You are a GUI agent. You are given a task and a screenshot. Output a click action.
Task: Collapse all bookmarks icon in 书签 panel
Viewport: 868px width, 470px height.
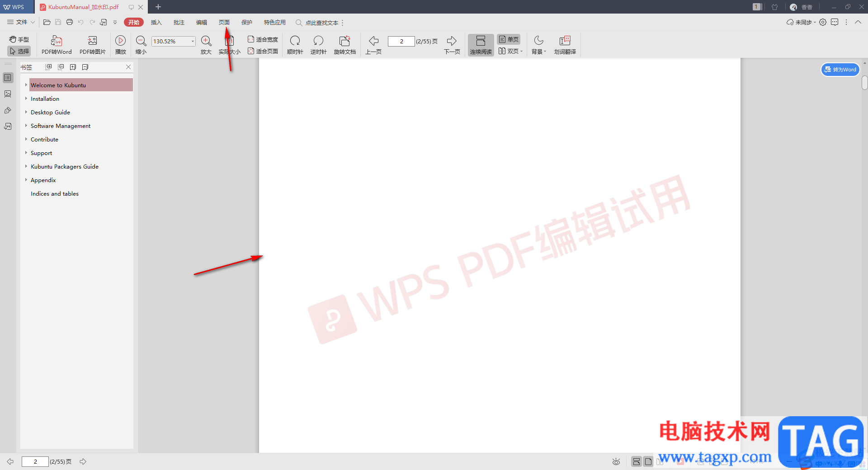(x=61, y=67)
